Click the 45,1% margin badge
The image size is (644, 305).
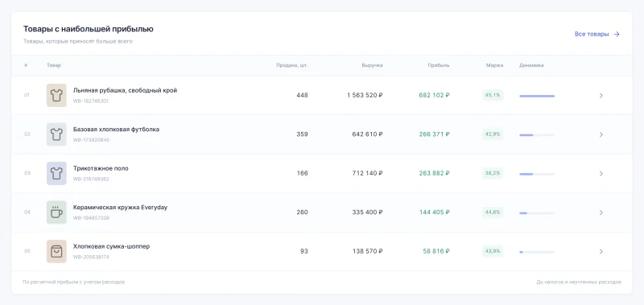point(493,95)
